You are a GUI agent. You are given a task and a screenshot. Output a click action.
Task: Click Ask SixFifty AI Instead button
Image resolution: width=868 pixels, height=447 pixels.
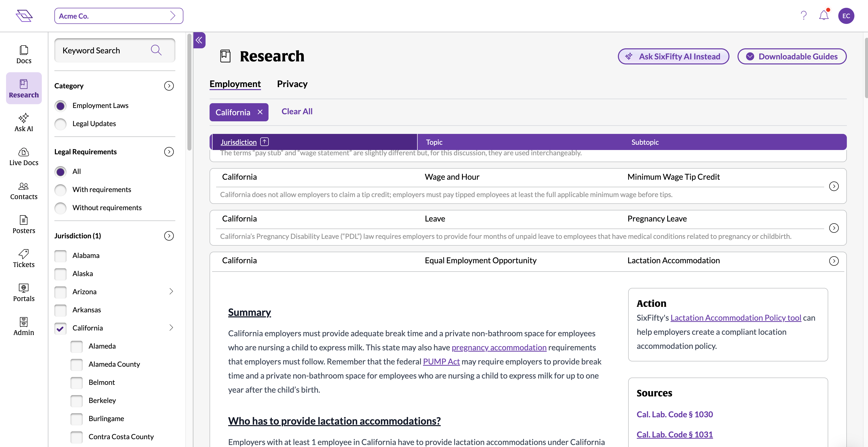coord(673,57)
